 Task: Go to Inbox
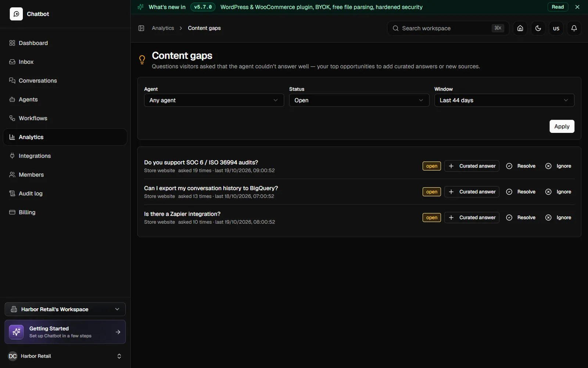pyautogui.click(x=65, y=62)
